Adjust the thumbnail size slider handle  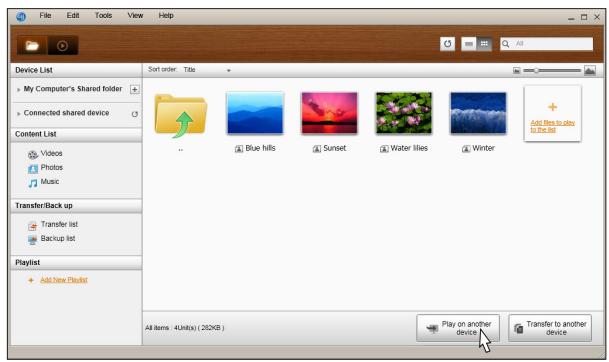(x=536, y=70)
